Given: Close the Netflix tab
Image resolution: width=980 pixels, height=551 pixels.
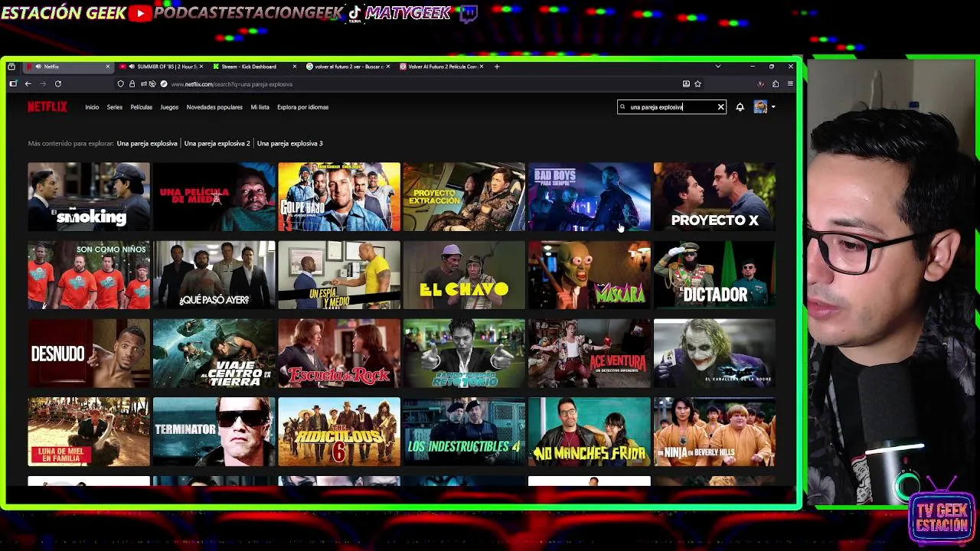Looking at the screenshot, I should click(107, 67).
